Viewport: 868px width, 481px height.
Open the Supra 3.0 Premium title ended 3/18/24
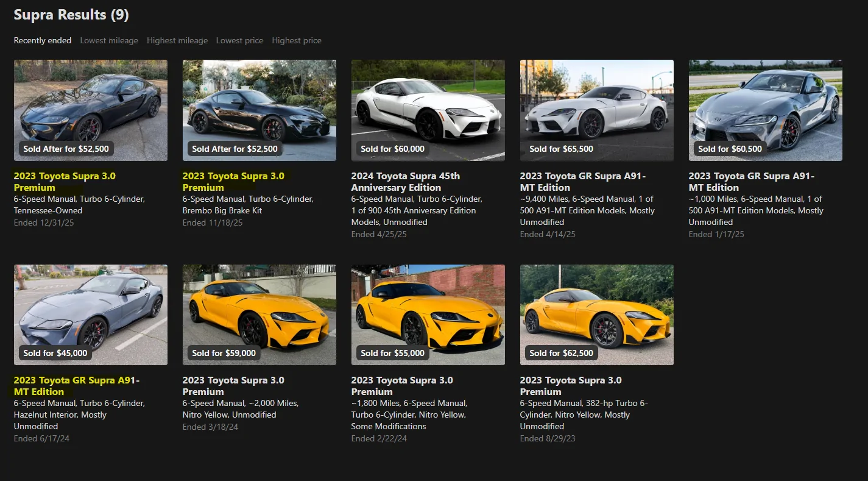tap(233, 386)
